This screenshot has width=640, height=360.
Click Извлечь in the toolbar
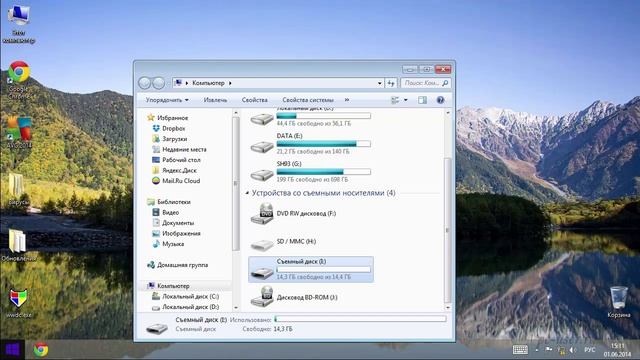[215, 100]
